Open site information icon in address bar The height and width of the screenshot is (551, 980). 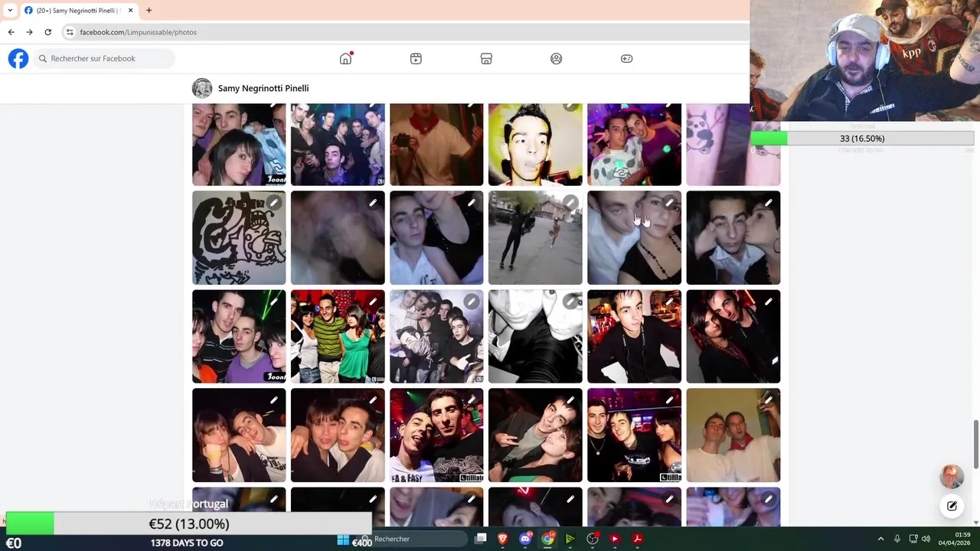(x=70, y=32)
